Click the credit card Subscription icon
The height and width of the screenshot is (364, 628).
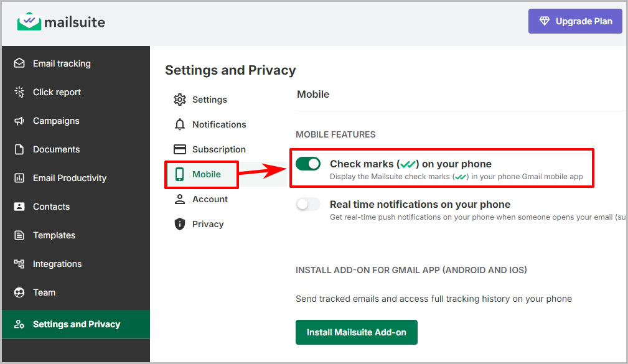tap(180, 149)
